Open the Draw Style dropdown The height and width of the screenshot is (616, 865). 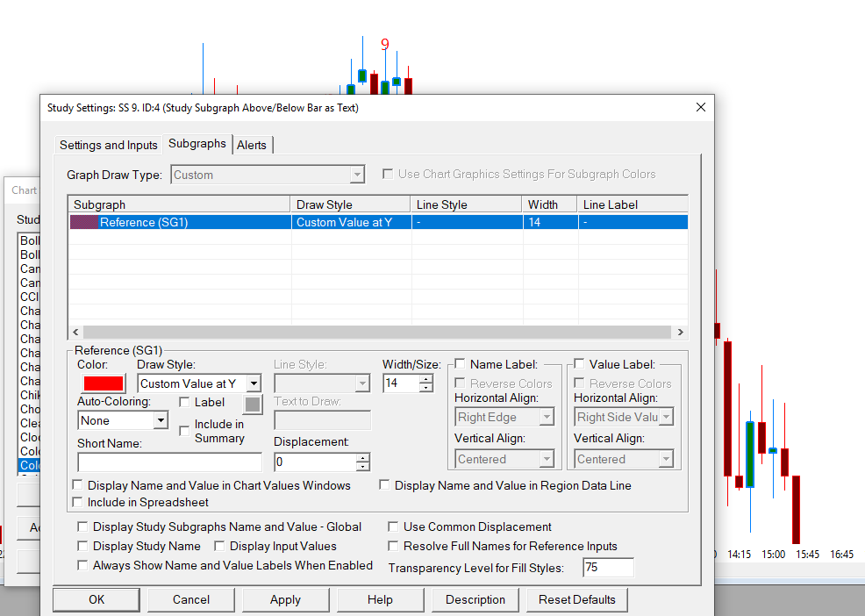tap(253, 383)
